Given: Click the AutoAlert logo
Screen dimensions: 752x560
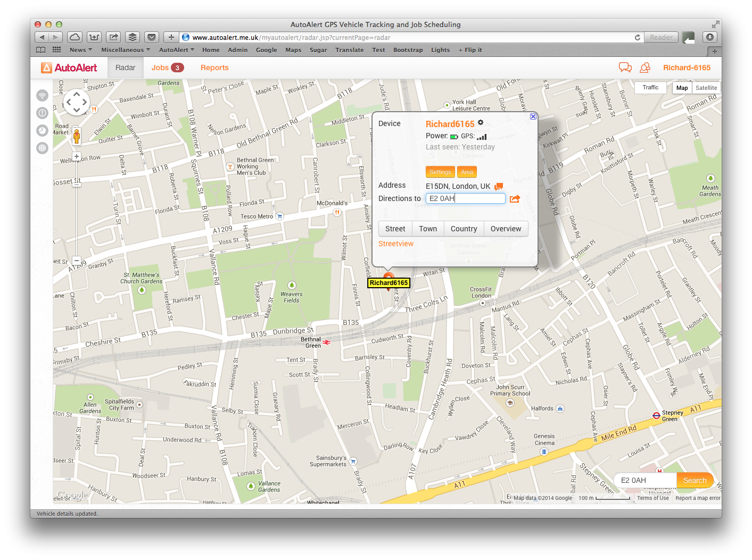Looking at the screenshot, I should [69, 68].
